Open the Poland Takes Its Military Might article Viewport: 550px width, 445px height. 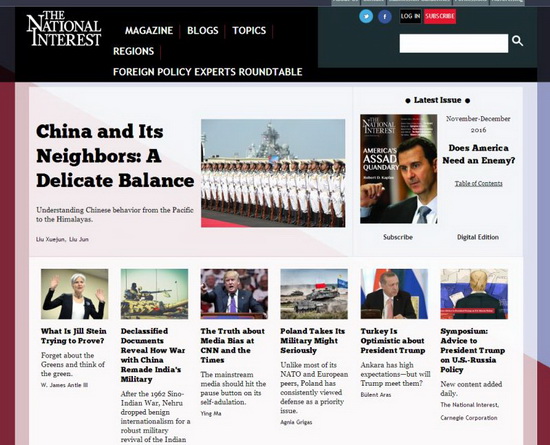pyautogui.click(x=313, y=341)
